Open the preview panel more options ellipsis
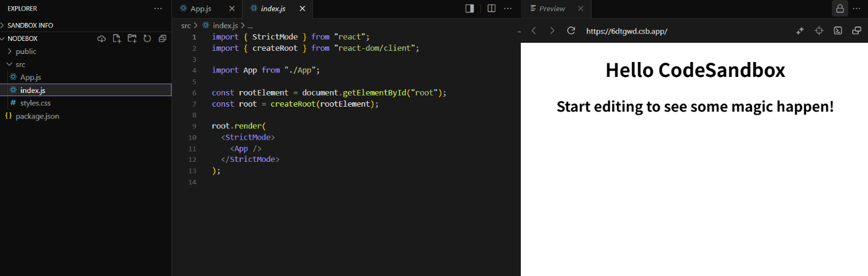The width and height of the screenshot is (868, 276). tap(857, 9)
